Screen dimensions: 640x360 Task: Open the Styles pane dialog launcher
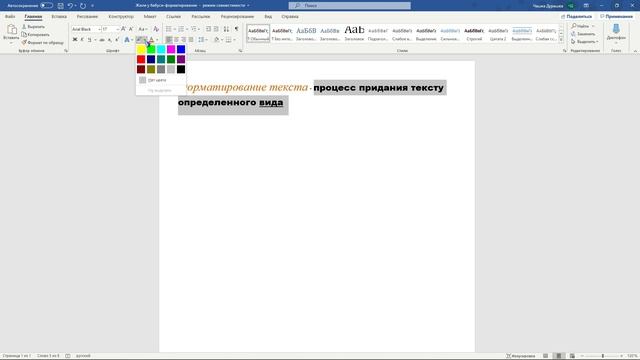564,51
